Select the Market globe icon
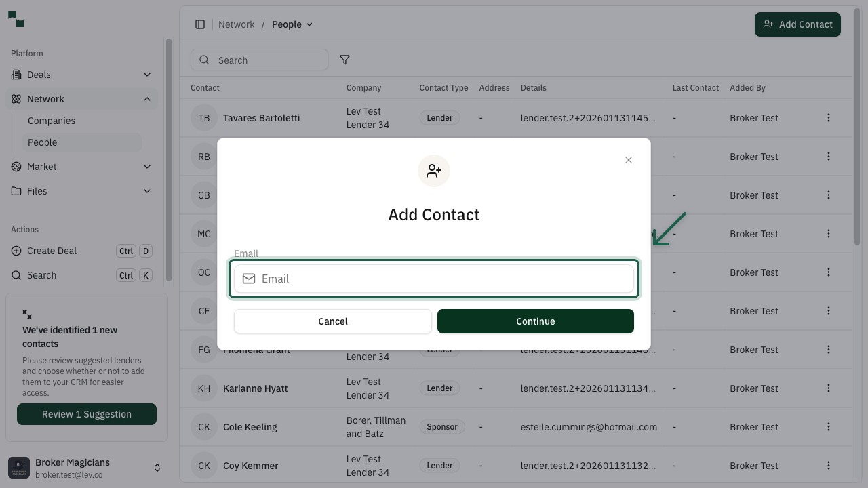The height and width of the screenshot is (488, 868). pyautogui.click(x=16, y=167)
